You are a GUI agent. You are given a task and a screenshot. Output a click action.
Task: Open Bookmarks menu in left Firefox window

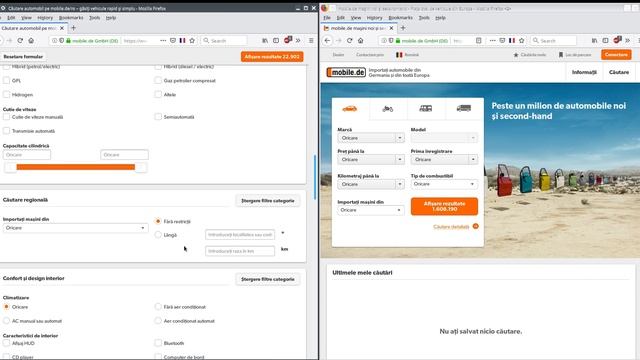point(71,18)
